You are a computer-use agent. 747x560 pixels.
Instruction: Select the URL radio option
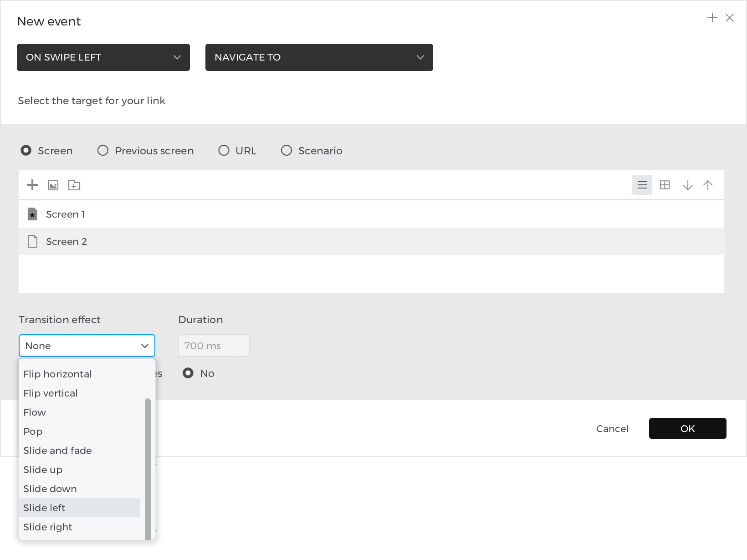point(224,150)
